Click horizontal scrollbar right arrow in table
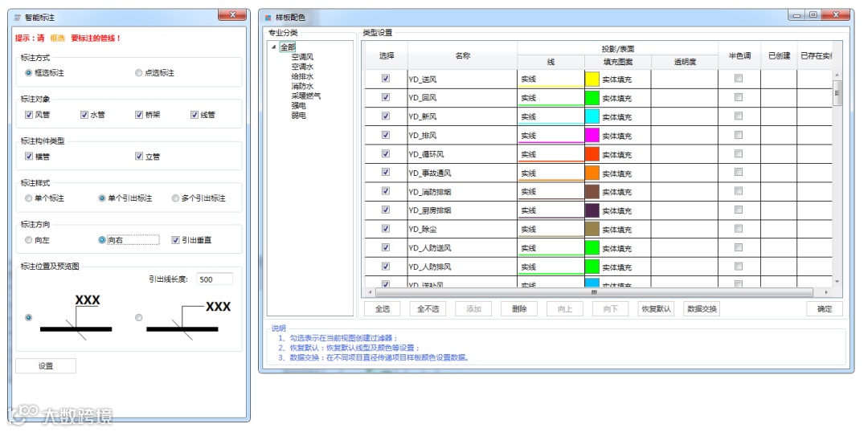The height and width of the screenshot is (432, 868). click(x=826, y=292)
